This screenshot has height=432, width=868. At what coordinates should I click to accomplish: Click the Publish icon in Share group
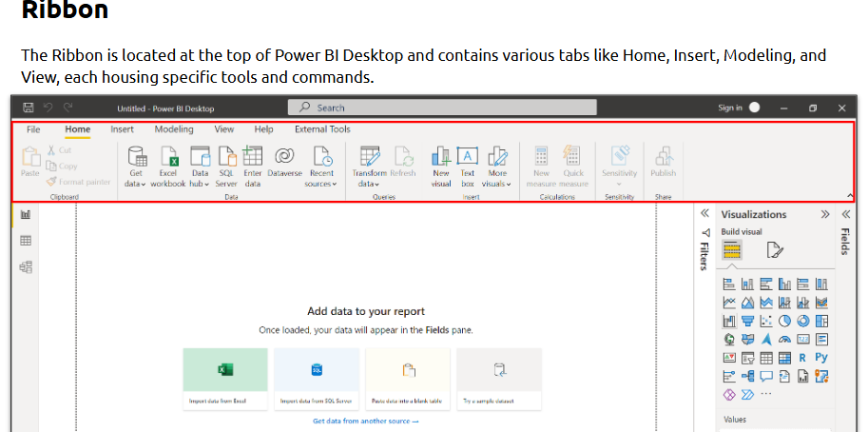point(664,156)
